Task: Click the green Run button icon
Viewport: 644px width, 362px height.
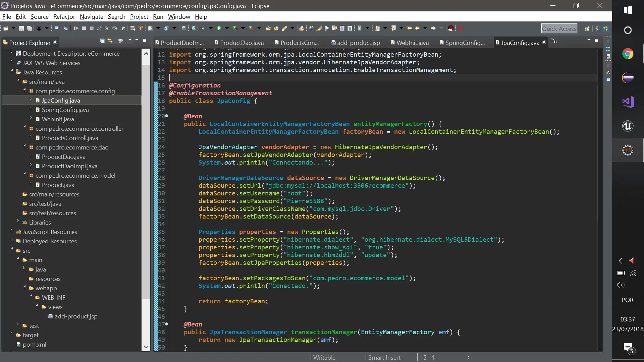Action: click(x=219, y=28)
